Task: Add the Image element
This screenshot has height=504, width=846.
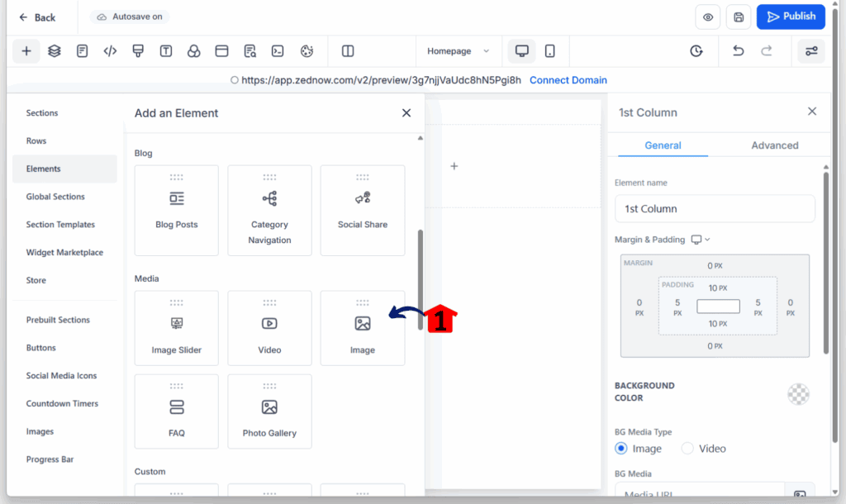Action: (363, 328)
